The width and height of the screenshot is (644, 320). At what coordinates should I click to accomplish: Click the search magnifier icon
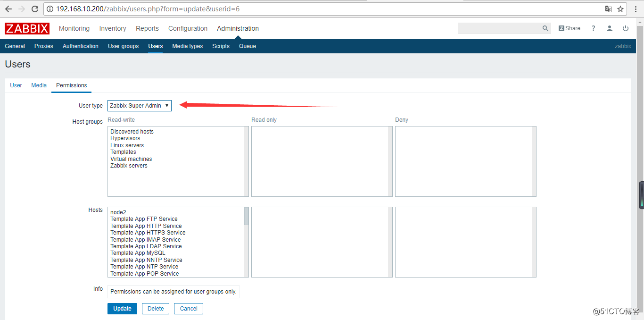point(545,28)
